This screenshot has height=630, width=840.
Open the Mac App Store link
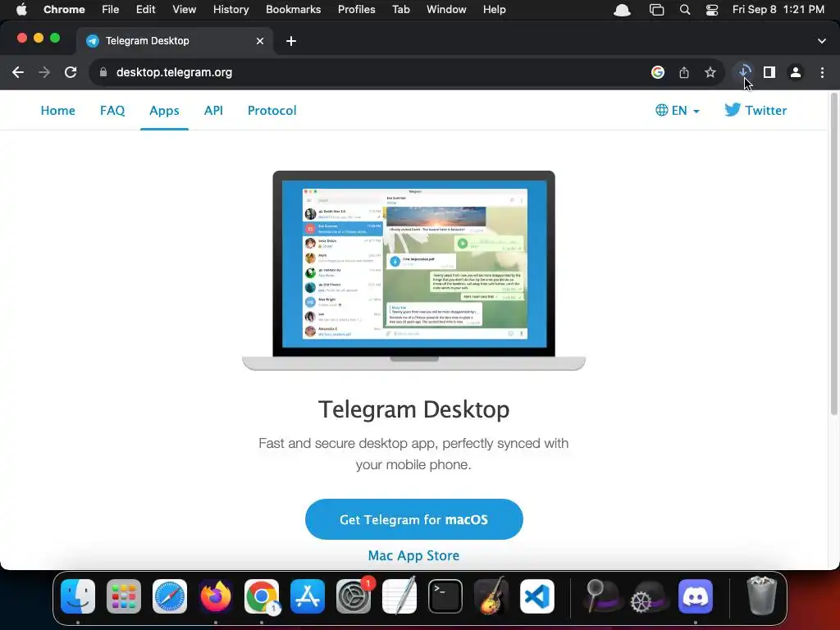[x=413, y=555]
